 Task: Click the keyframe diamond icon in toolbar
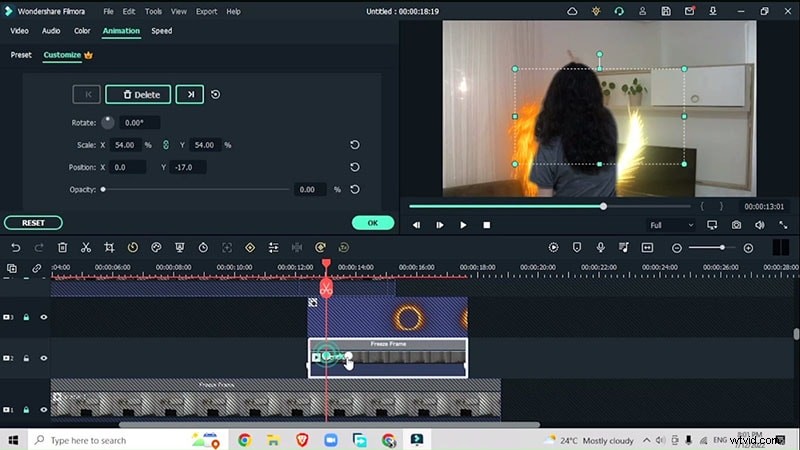[250, 247]
